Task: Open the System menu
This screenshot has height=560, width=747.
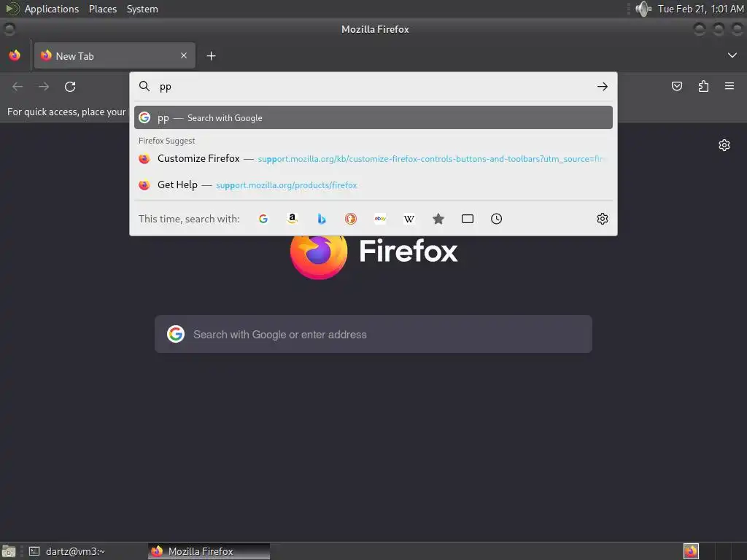Action: [x=142, y=9]
